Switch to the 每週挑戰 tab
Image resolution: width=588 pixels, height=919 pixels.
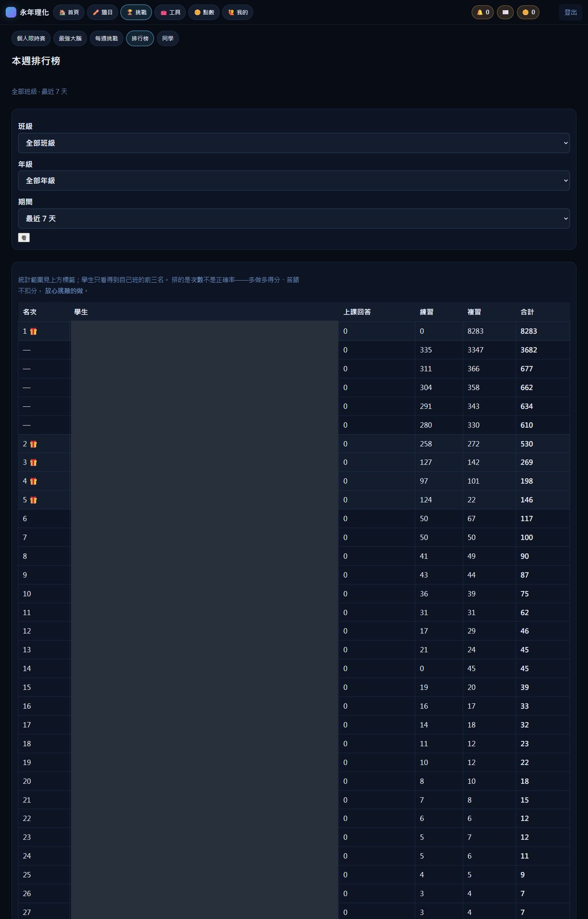pos(106,38)
